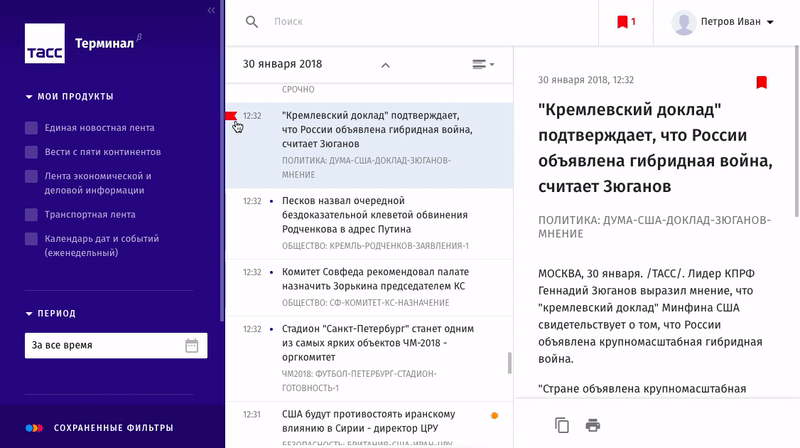Click the sidebar scrollbar

222,161
